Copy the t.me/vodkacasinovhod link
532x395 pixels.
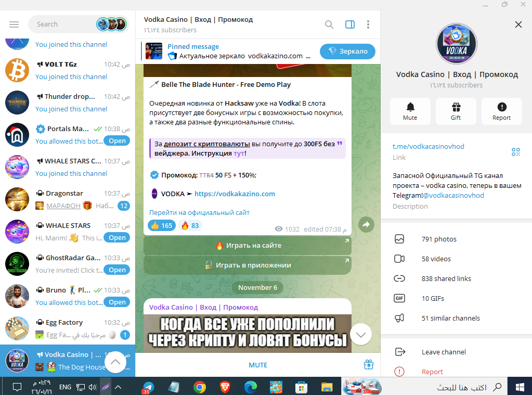click(x=428, y=146)
